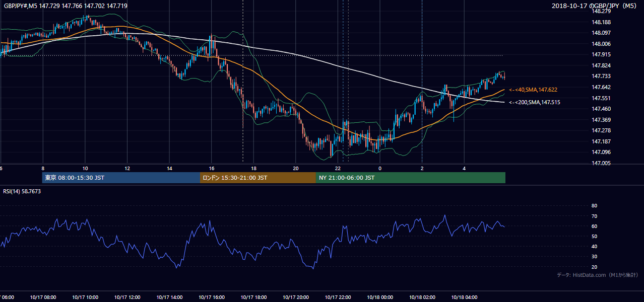The width and height of the screenshot is (644, 302).
Task: Click RSI scale level 80
Action: pos(594,206)
